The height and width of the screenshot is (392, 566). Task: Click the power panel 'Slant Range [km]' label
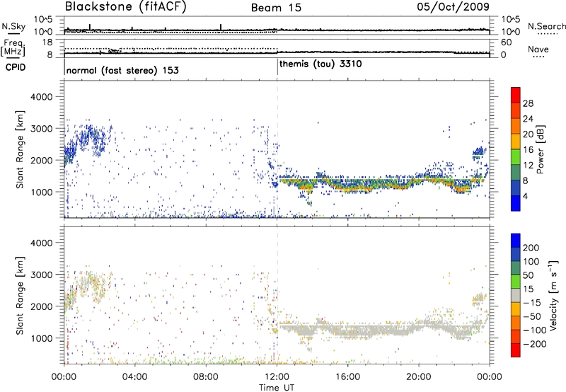click(x=20, y=149)
